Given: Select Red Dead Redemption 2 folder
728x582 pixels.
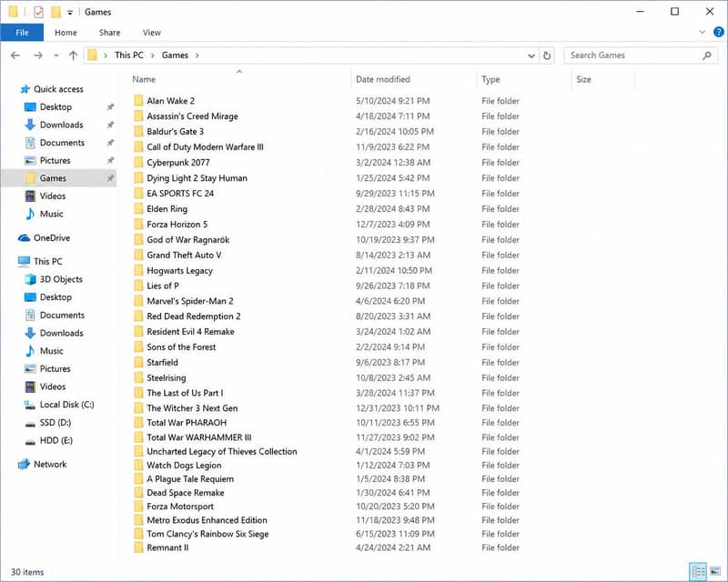Looking at the screenshot, I should click(x=194, y=316).
